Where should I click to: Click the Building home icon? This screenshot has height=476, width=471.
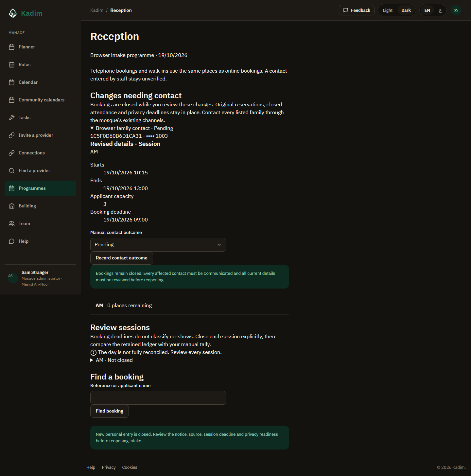[12, 206]
